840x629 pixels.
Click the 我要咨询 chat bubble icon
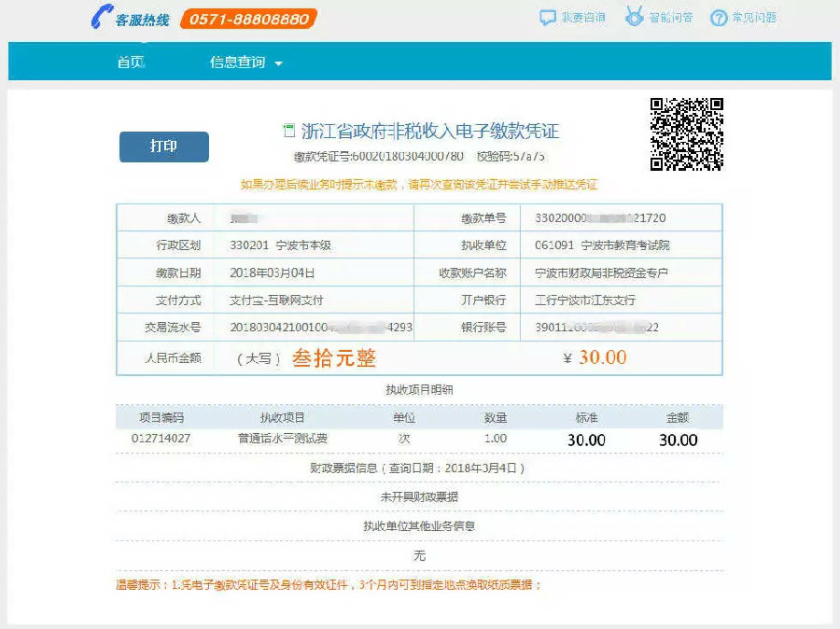pyautogui.click(x=548, y=18)
